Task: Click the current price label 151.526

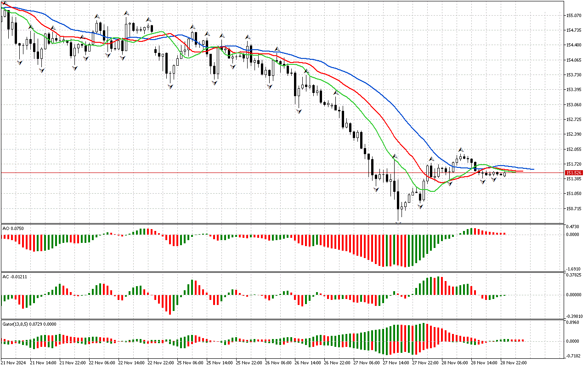Action: point(574,172)
